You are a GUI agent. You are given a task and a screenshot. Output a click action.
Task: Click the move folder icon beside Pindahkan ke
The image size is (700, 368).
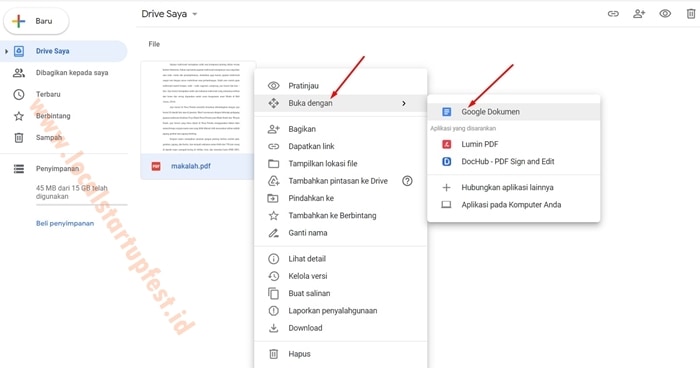click(x=273, y=198)
